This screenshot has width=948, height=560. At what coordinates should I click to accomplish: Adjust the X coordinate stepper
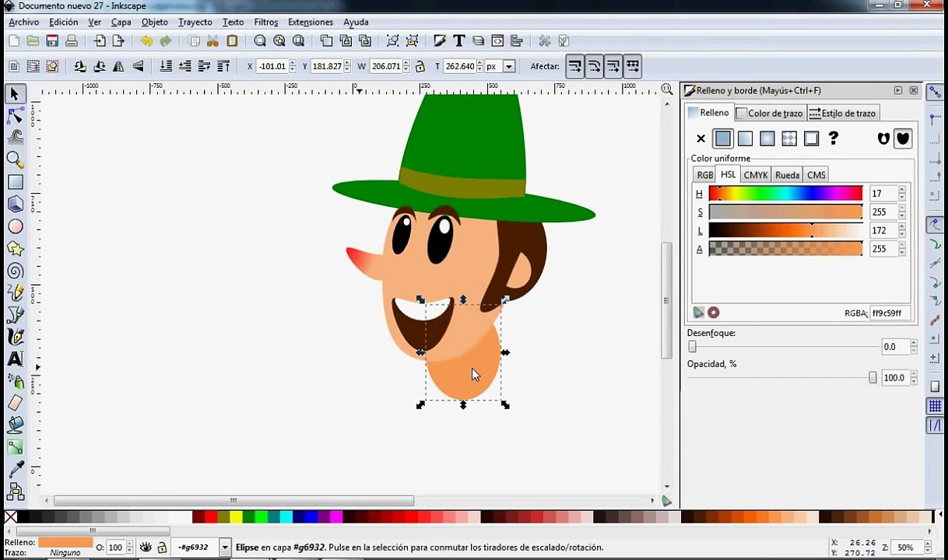293,66
